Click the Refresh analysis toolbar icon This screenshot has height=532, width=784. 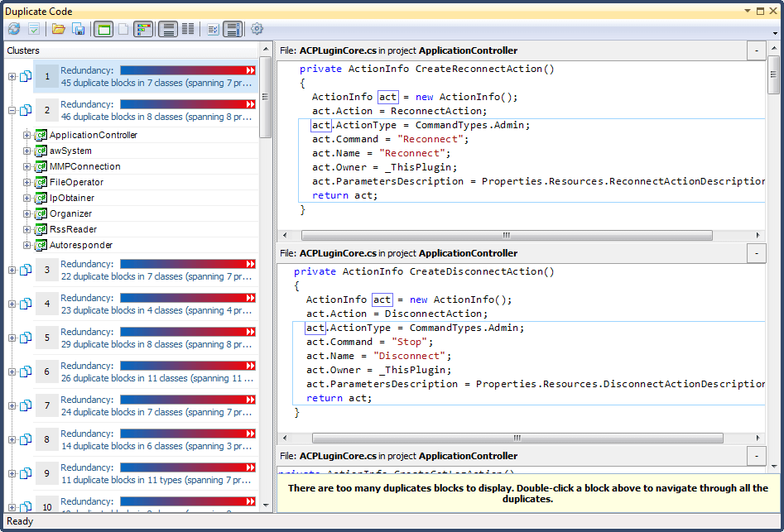[14, 29]
